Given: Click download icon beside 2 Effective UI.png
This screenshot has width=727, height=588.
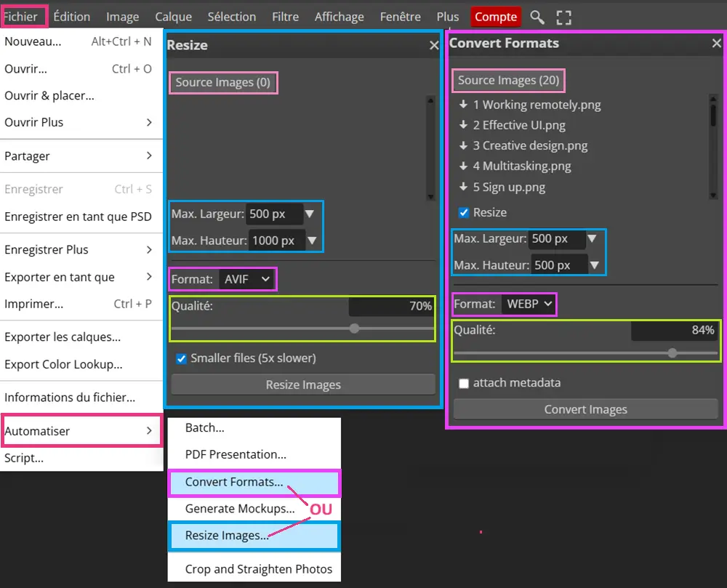Looking at the screenshot, I should pyautogui.click(x=462, y=125).
